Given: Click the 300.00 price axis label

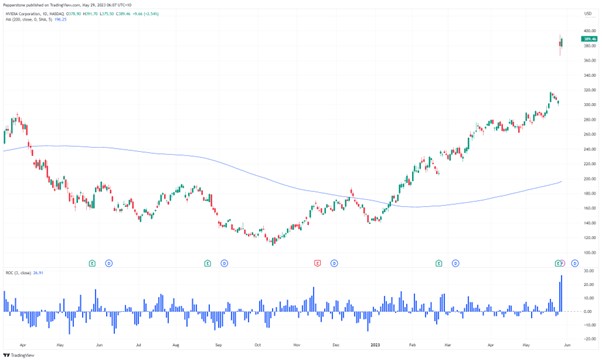Looking at the screenshot, I should coord(590,105).
